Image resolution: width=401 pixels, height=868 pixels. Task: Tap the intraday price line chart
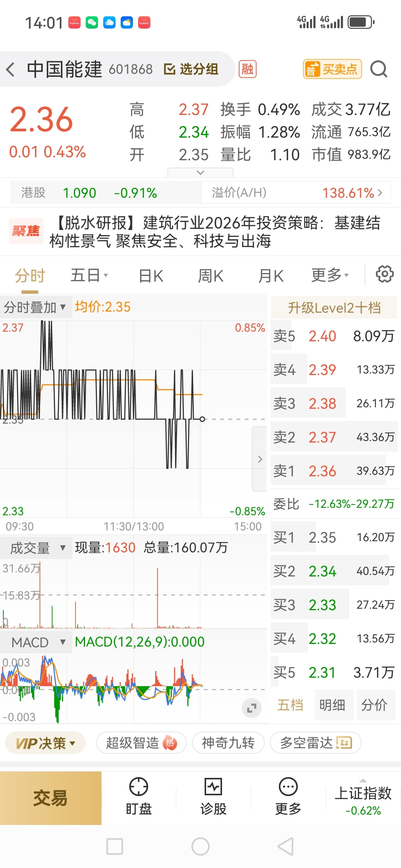tap(134, 419)
